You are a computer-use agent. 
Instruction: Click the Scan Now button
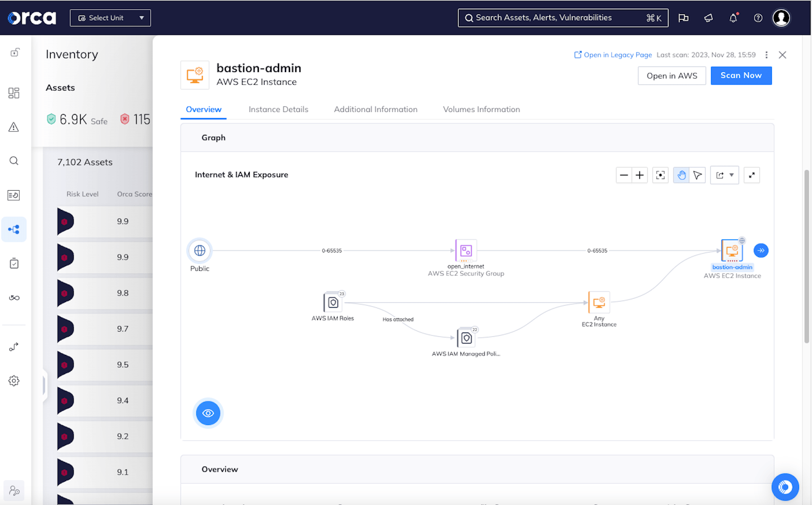tap(741, 75)
